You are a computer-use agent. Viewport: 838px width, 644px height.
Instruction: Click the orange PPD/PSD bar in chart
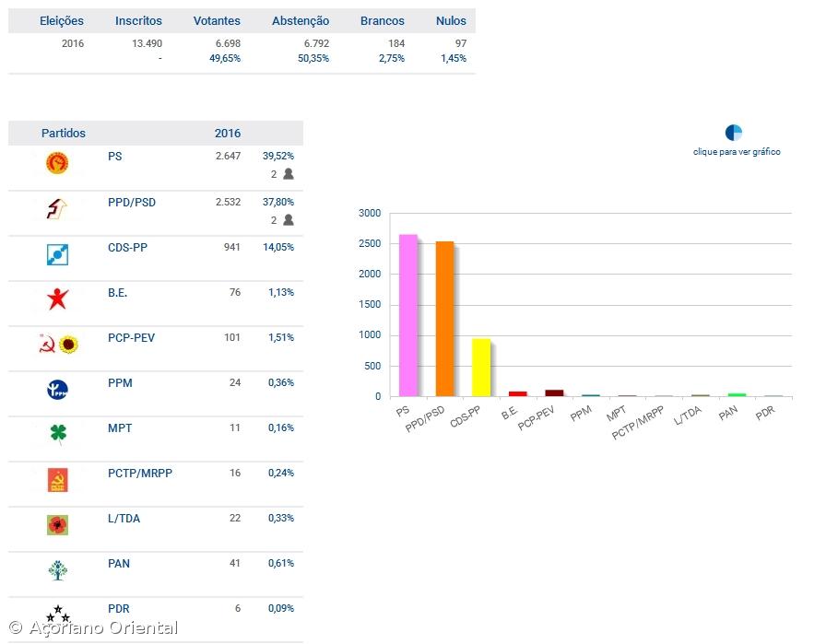tap(444, 319)
